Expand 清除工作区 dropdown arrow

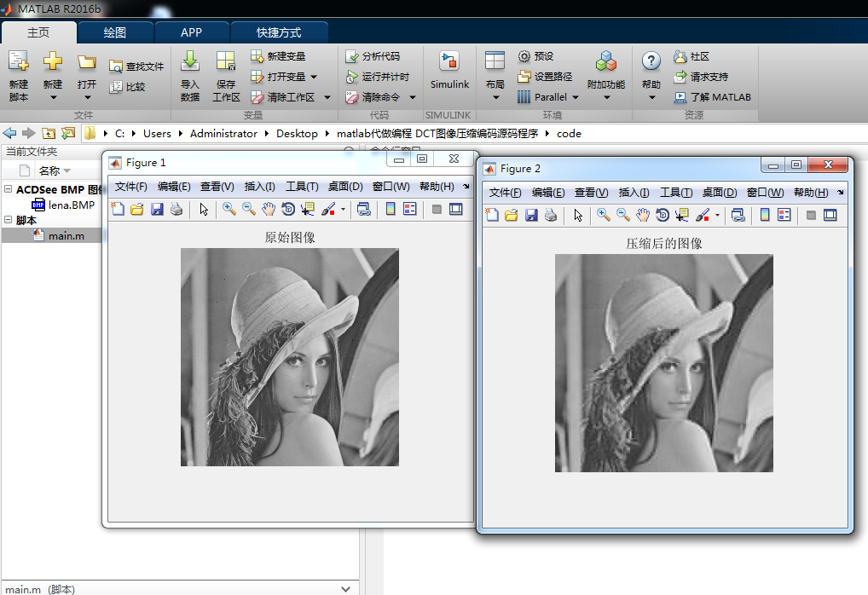327,97
